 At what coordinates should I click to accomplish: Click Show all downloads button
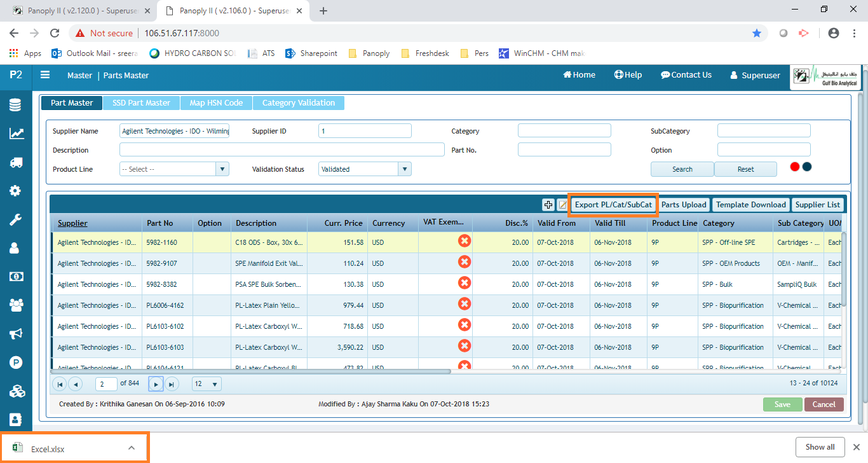pos(820,447)
